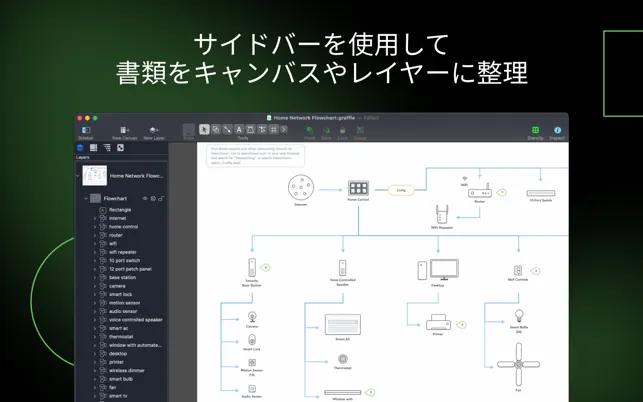This screenshot has height=402, width=643.
Task: Expand the wifi repeater group
Action: pos(95,252)
